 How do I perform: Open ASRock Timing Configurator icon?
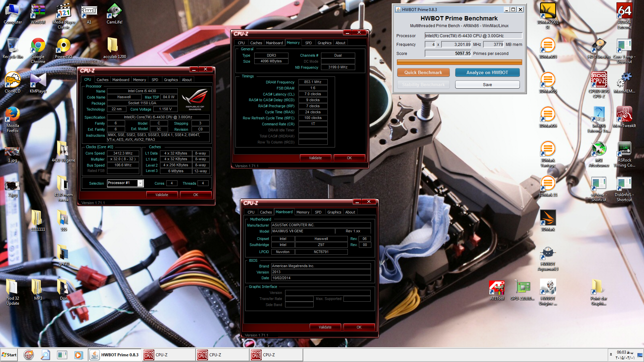point(624,154)
